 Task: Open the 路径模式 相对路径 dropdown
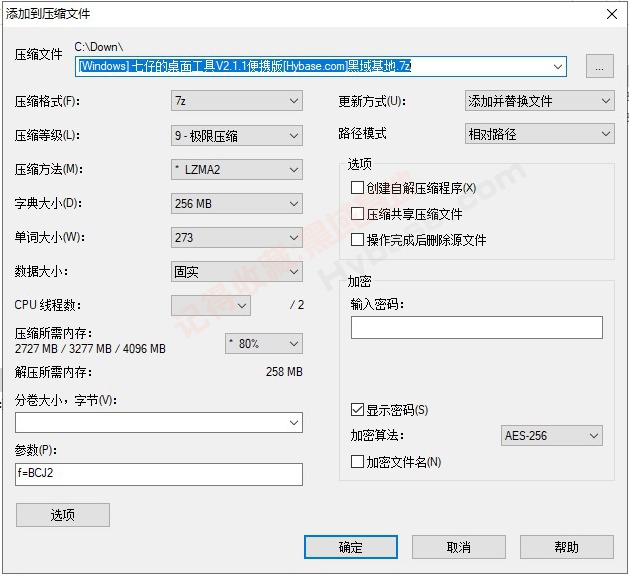pyautogui.click(x=540, y=134)
